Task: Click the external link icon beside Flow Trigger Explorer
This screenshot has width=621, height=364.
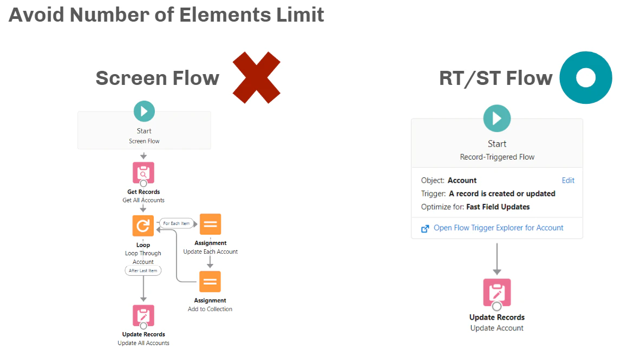Action: click(x=425, y=229)
